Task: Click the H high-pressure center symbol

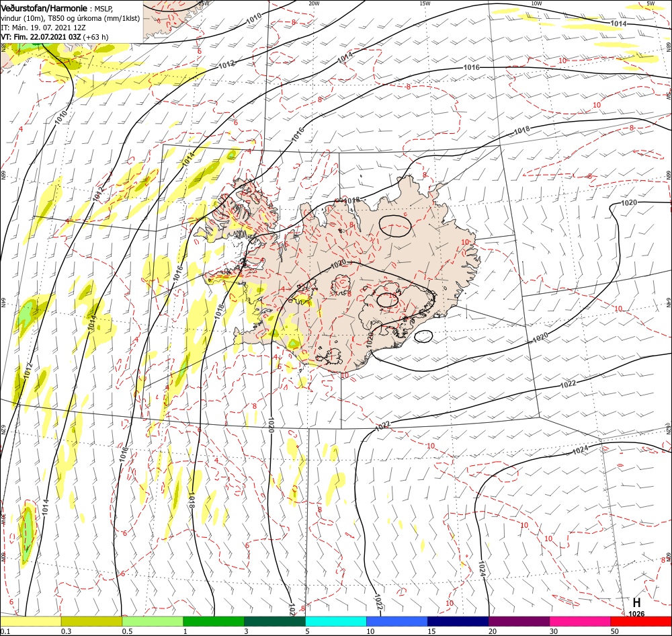Action: 636,602
